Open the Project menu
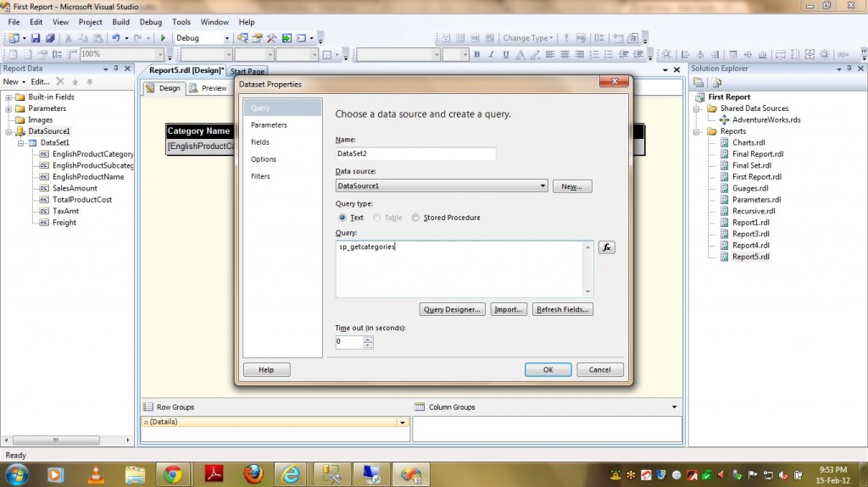 90,22
